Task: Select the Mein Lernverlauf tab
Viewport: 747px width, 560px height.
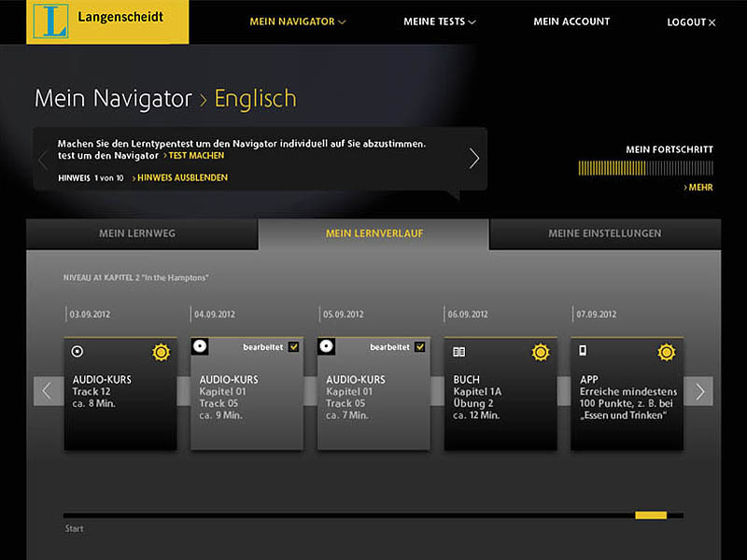Action: coord(374,234)
